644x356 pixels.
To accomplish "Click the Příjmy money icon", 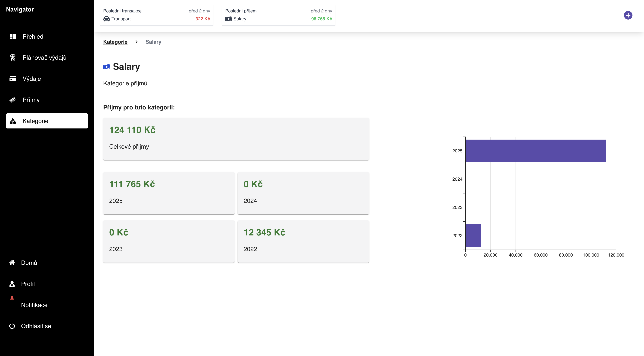I will point(13,100).
